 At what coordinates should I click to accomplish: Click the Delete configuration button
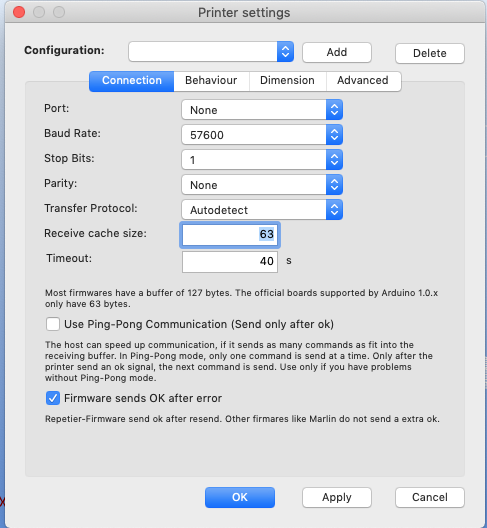click(430, 53)
